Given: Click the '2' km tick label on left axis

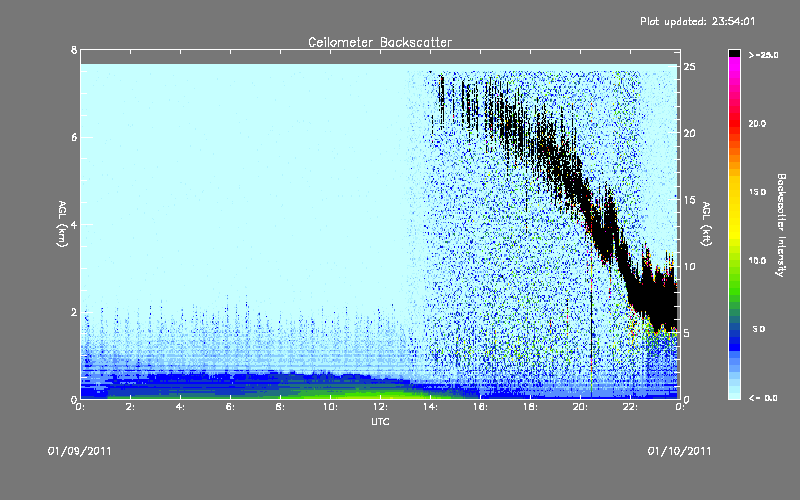Looking at the screenshot, I should click(74, 312).
